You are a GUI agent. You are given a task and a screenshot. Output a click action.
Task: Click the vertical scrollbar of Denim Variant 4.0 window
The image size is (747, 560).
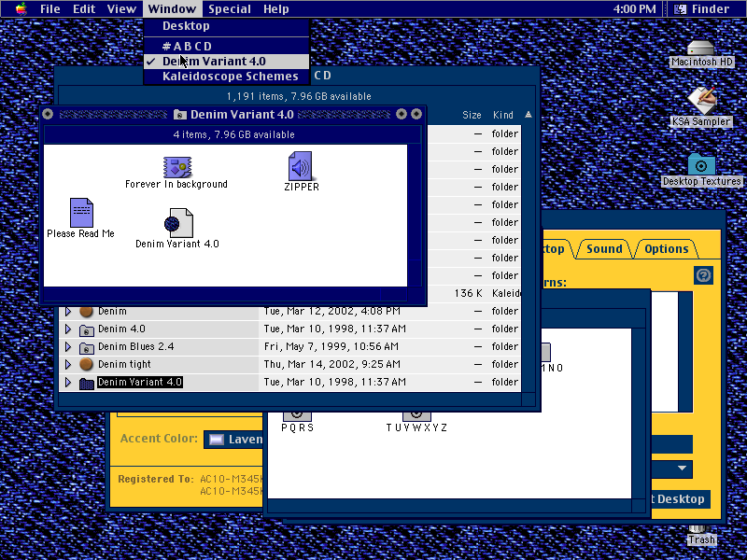point(415,216)
